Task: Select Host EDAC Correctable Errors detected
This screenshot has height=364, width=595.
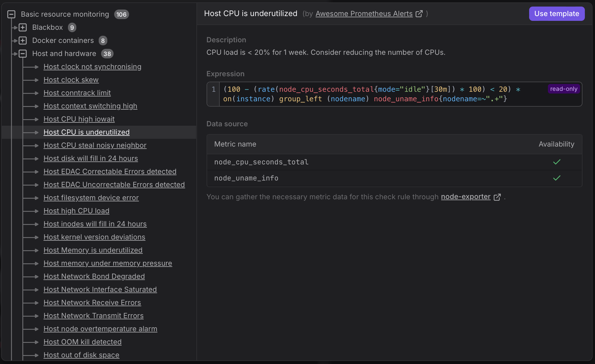Action: click(110, 172)
